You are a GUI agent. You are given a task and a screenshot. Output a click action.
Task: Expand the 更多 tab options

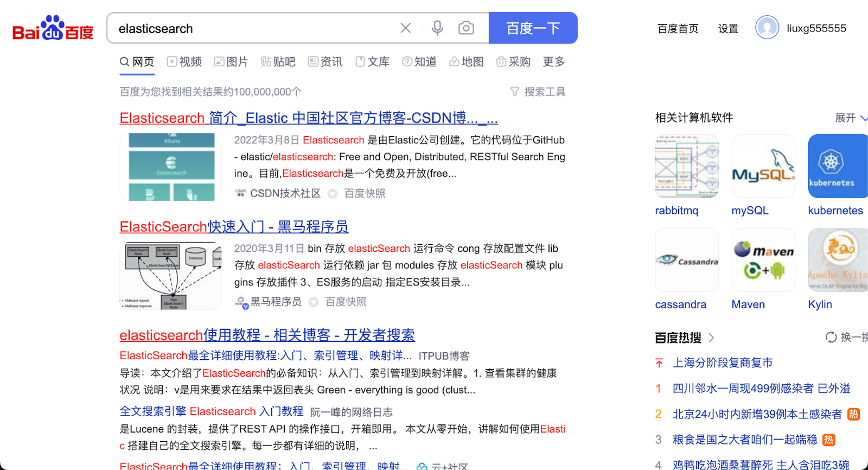pos(554,62)
